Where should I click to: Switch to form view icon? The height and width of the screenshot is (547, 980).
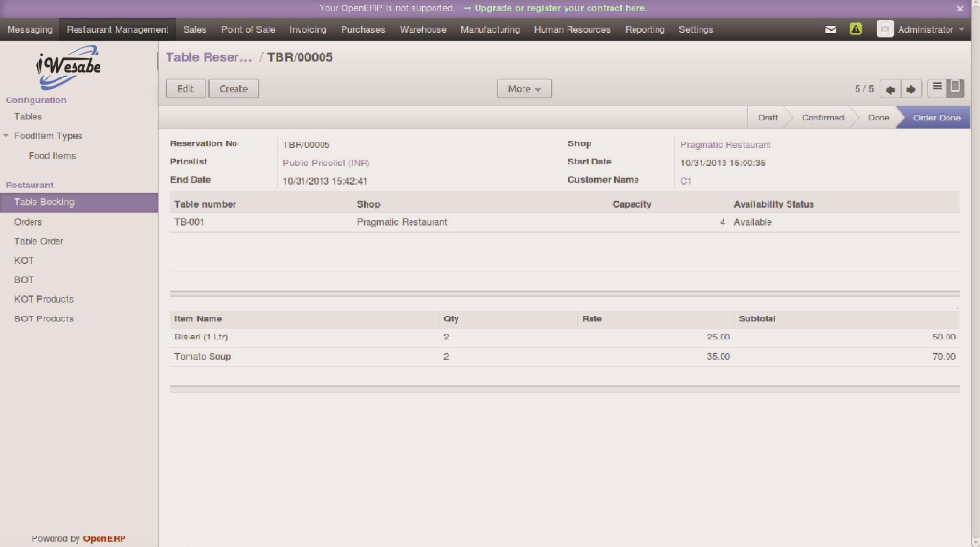(x=955, y=88)
